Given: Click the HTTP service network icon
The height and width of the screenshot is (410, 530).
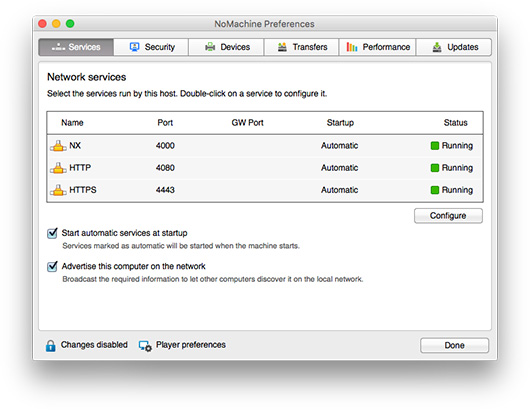Looking at the screenshot, I should [58, 168].
